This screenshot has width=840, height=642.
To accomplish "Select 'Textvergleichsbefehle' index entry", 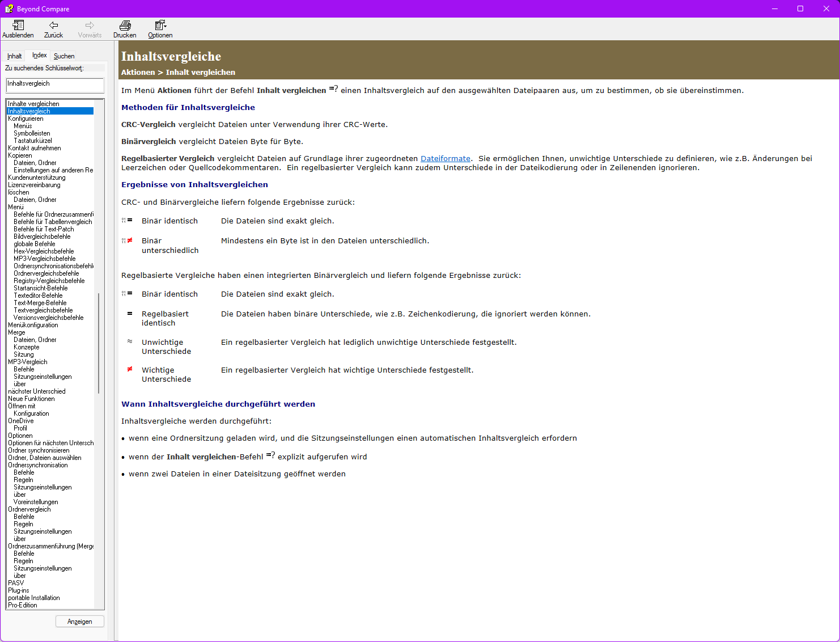I will pyautogui.click(x=43, y=310).
